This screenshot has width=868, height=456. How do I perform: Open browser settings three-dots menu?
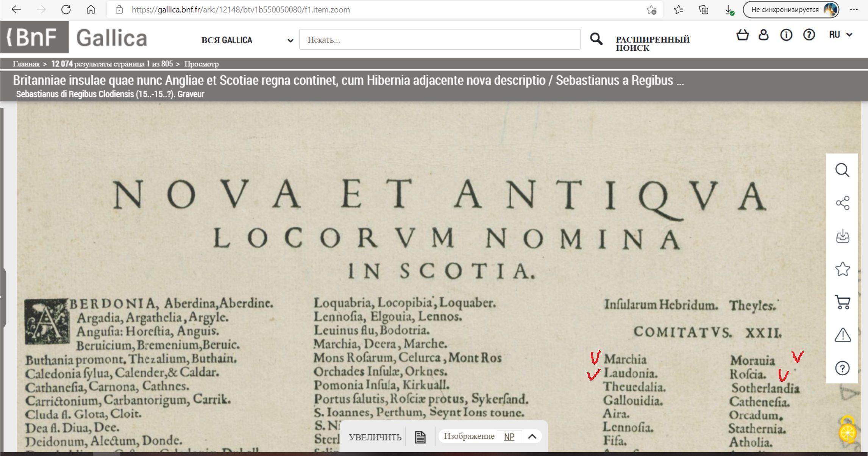[x=854, y=10]
